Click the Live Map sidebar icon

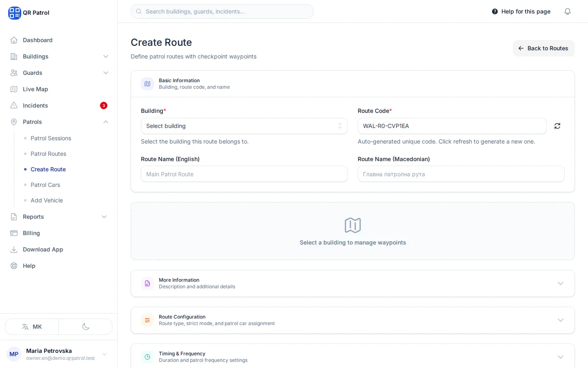pos(14,89)
